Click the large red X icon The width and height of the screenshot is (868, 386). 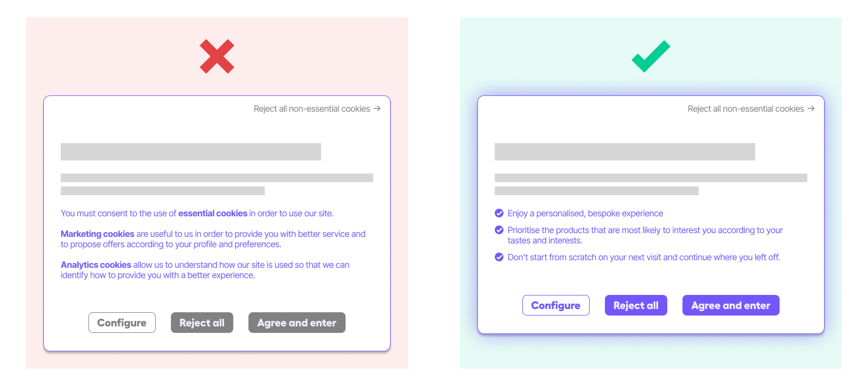(217, 56)
